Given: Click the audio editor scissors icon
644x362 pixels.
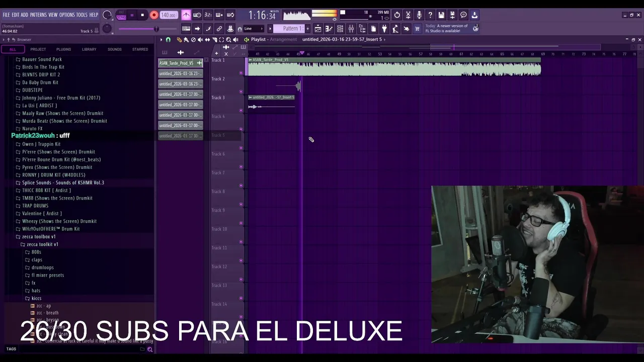Looking at the screenshot, I should tap(408, 15).
